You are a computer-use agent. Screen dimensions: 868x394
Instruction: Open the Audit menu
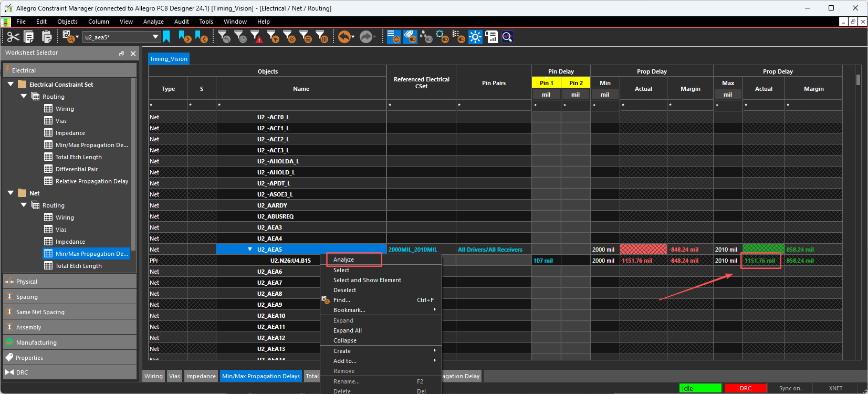pos(181,22)
